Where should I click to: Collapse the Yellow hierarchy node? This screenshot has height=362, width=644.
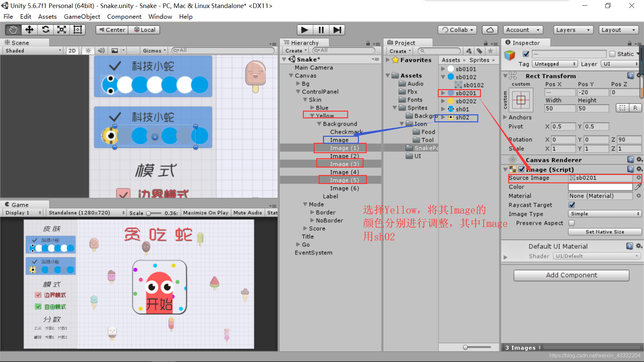tap(312, 116)
